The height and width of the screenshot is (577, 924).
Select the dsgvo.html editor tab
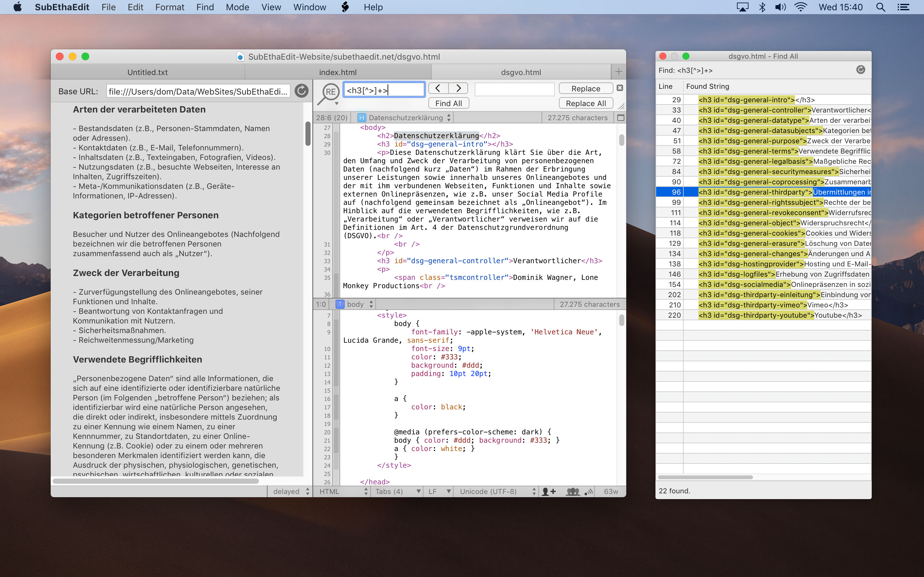click(521, 72)
